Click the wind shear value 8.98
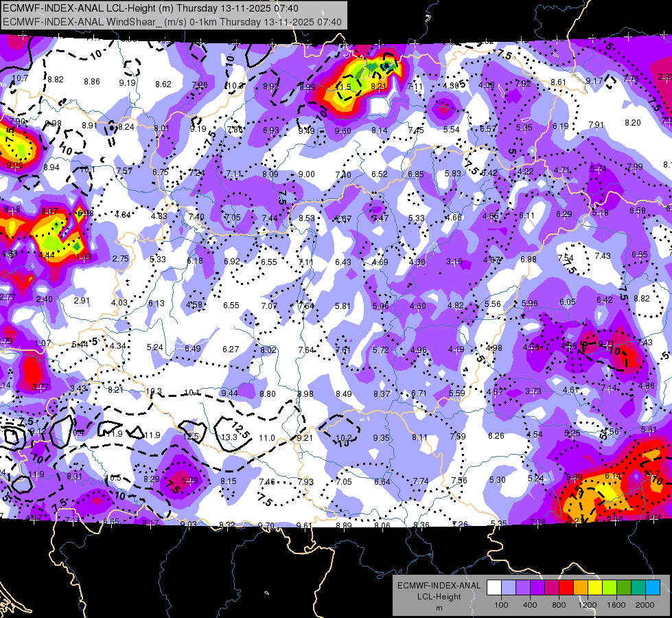 pos(305,393)
